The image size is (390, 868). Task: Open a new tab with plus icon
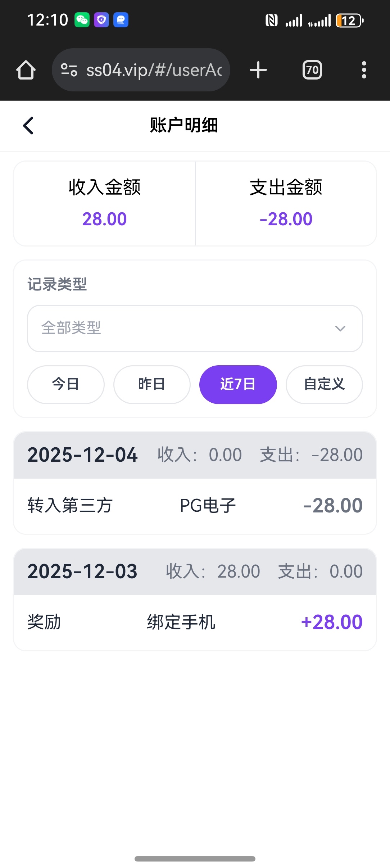click(x=258, y=70)
